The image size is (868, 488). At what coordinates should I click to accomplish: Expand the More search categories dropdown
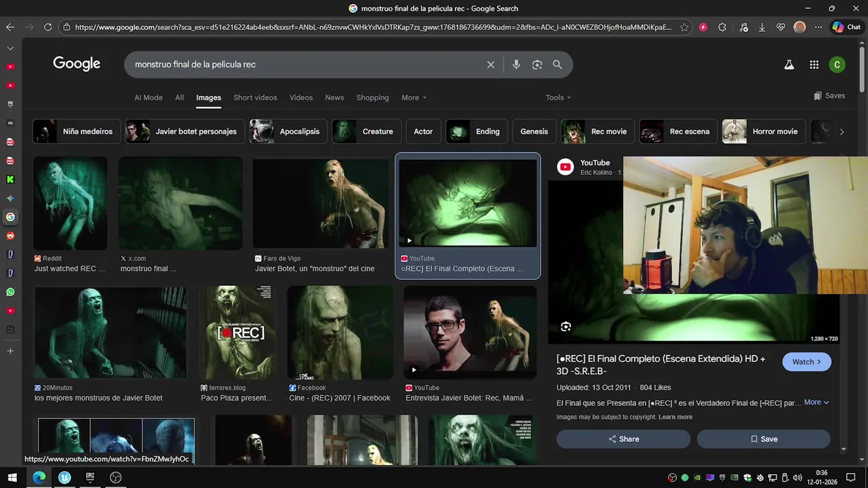click(414, 98)
